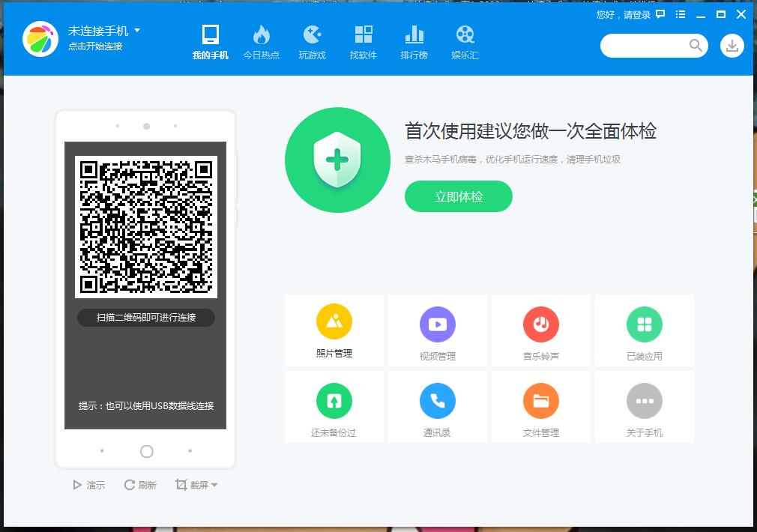The width and height of the screenshot is (757, 532).
Task: Click inside the search input field
Action: (645, 46)
